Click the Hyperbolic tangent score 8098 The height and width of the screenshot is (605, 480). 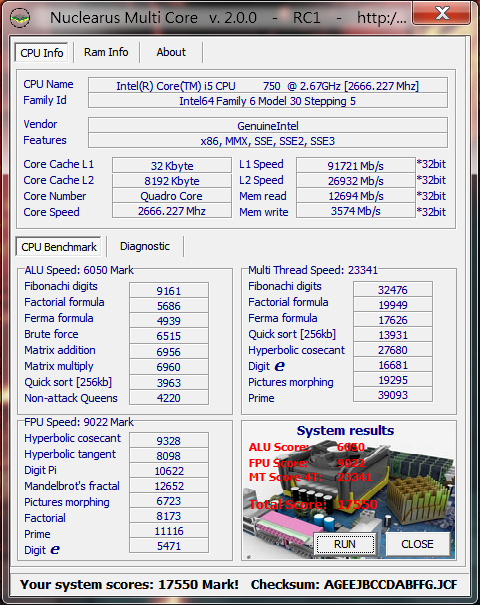point(169,455)
